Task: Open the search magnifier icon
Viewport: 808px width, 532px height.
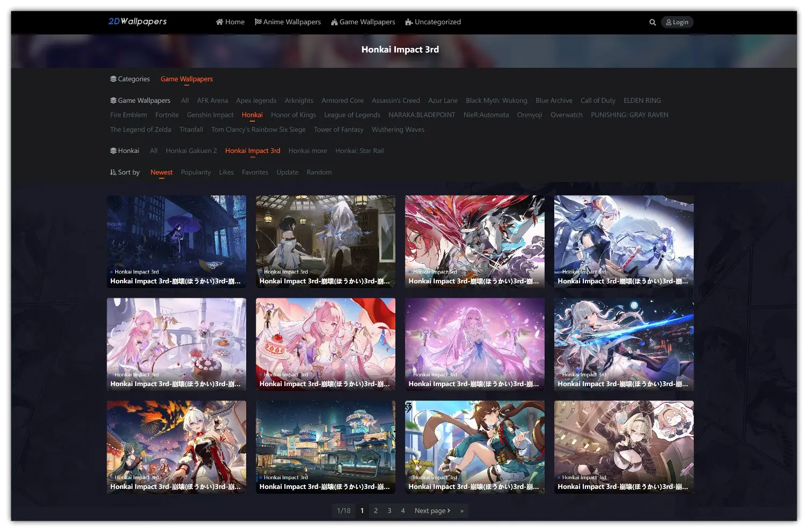Action: pyautogui.click(x=652, y=22)
